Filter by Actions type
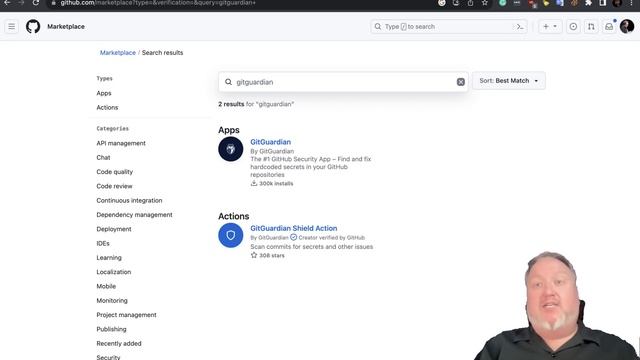 [107, 107]
